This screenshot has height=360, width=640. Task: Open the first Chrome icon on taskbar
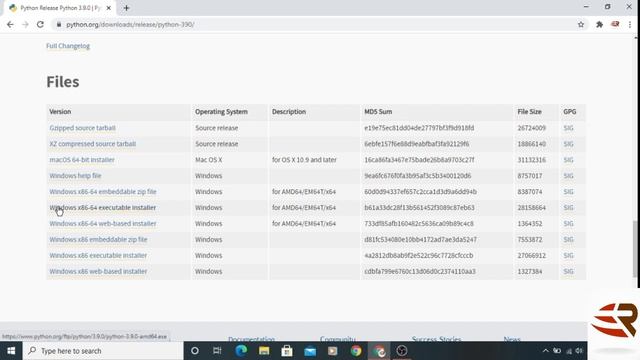tap(356, 351)
